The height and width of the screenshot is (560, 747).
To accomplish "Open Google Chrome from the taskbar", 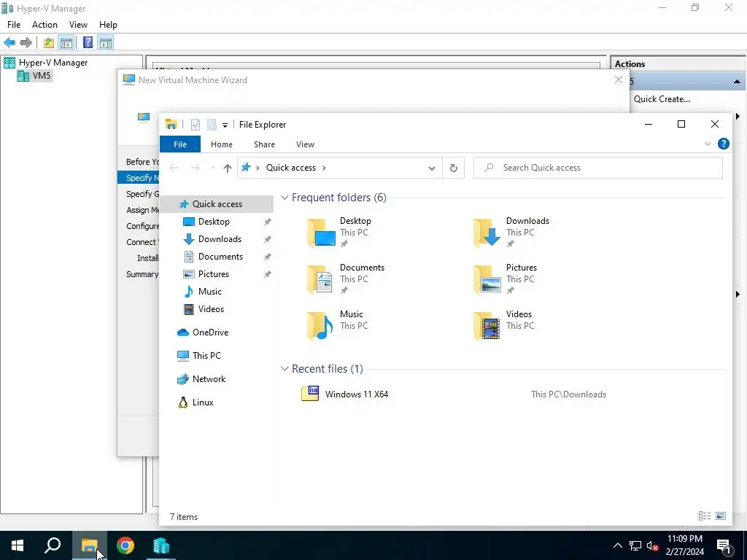I will point(125,545).
